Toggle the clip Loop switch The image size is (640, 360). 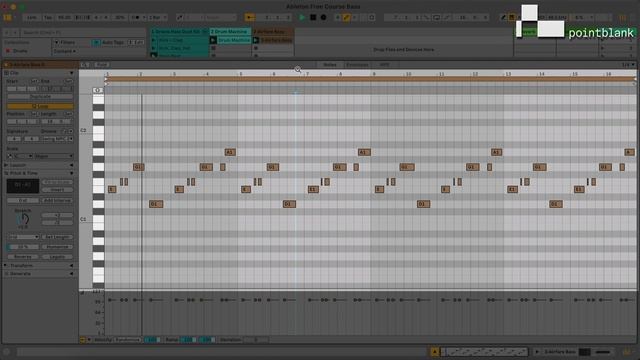(x=40, y=106)
